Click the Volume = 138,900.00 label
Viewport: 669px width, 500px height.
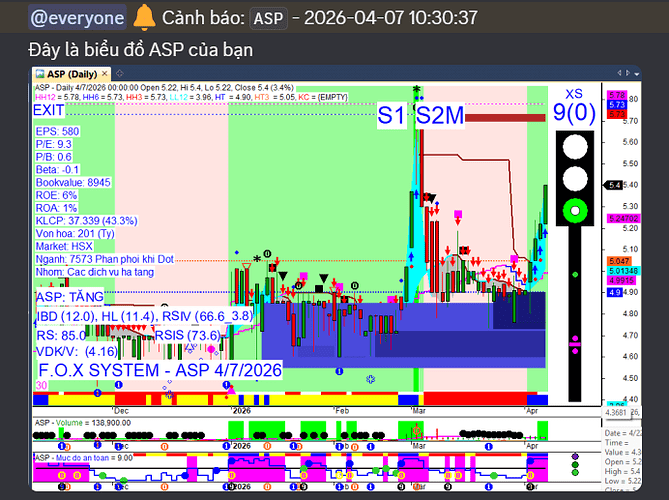tap(82, 423)
